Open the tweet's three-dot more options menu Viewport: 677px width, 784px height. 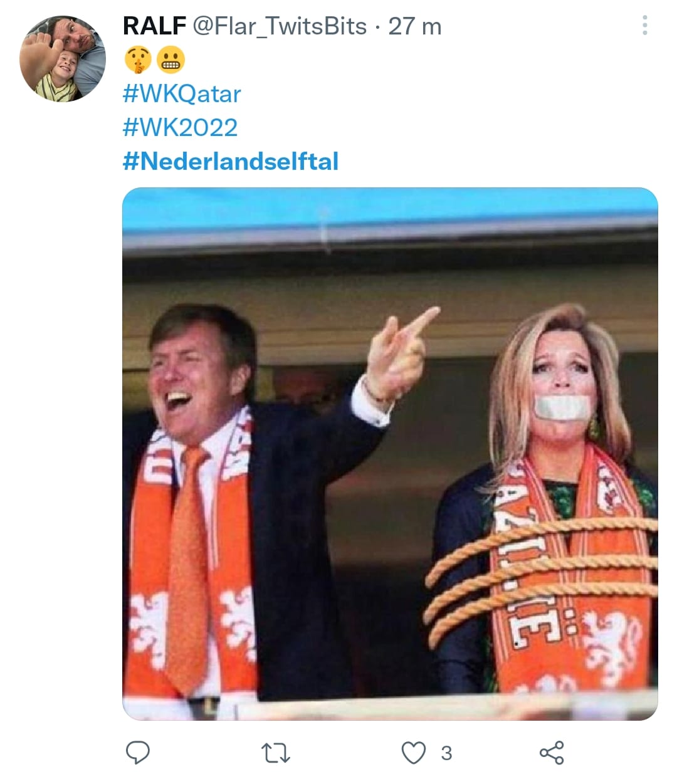pyautogui.click(x=645, y=26)
